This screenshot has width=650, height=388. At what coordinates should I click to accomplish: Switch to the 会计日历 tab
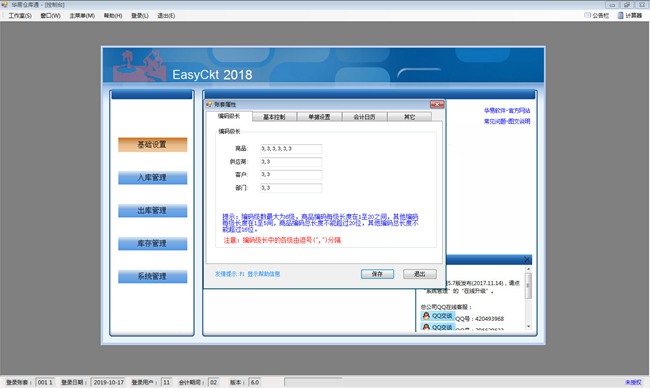tap(364, 117)
